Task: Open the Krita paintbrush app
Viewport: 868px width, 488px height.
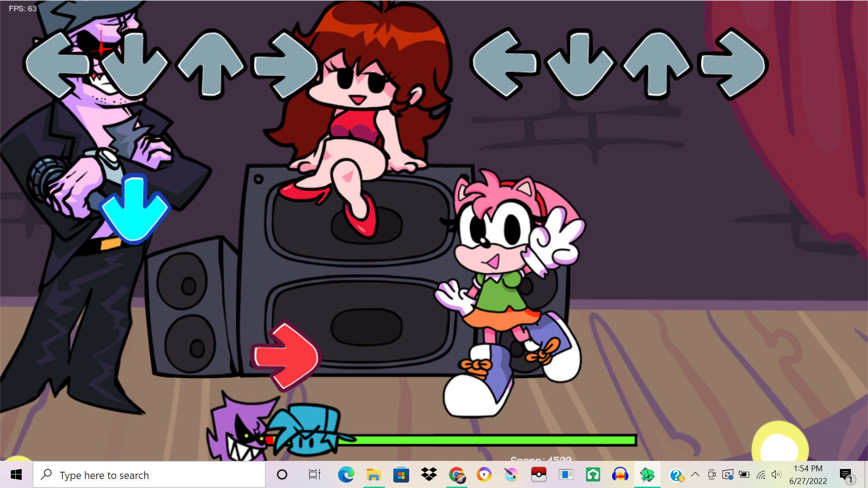Action: [x=511, y=475]
